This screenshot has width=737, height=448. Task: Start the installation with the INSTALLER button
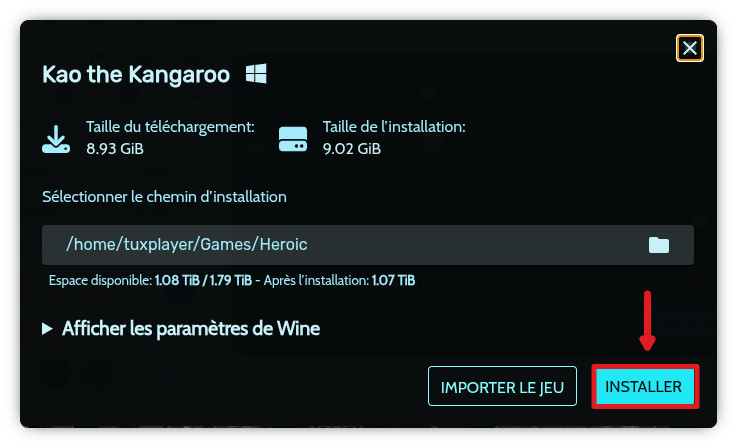[643, 386]
